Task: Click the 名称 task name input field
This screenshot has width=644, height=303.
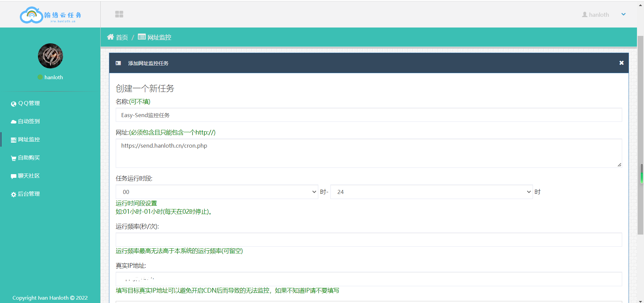Action: 369,115
